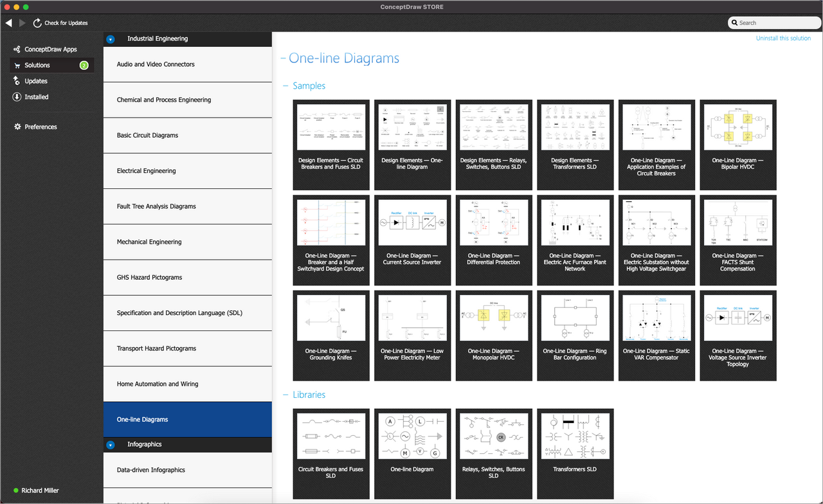Open ConceptDraw Apps section
The width and height of the screenshot is (823, 504).
coord(51,50)
